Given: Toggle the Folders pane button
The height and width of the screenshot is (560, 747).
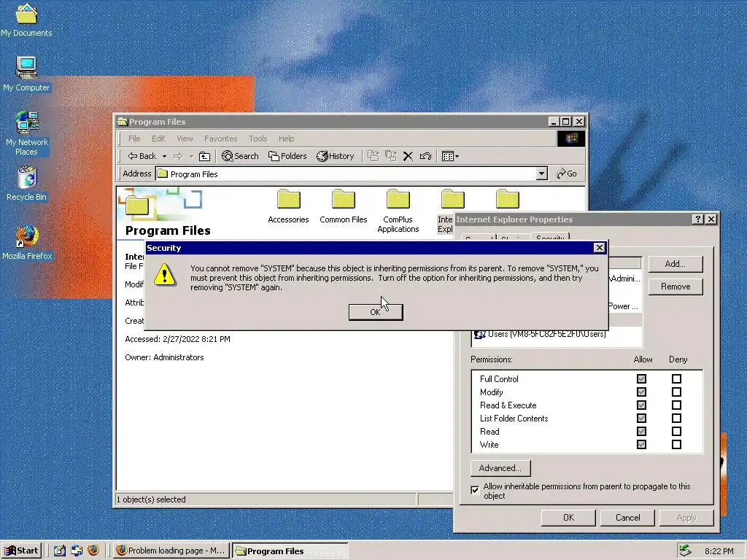Looking at the screenshot, I should point(287,156).
